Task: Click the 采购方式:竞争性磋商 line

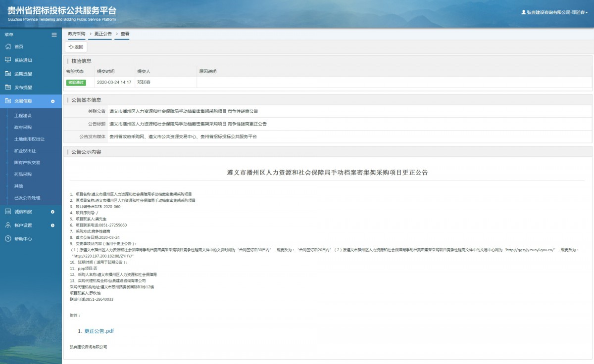Action: [x=90, y=231]
